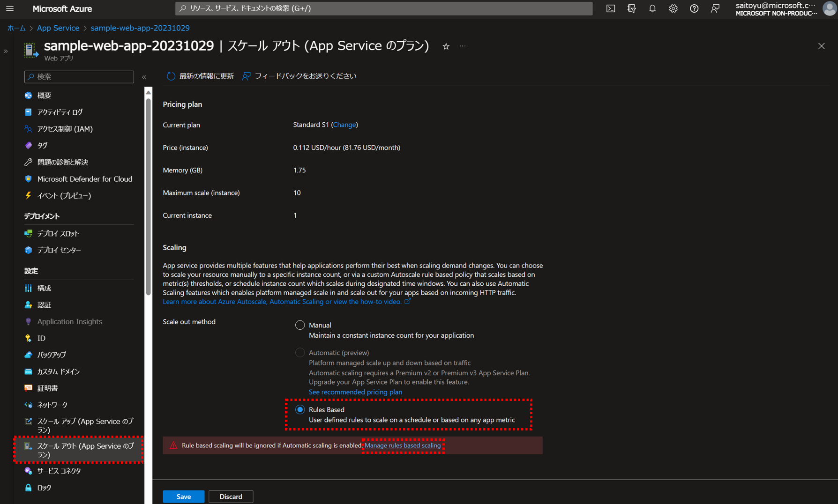Click the 問題の診断と解決 wrench icon
This screenshot has height=504, width=838.
click(29, 162)
